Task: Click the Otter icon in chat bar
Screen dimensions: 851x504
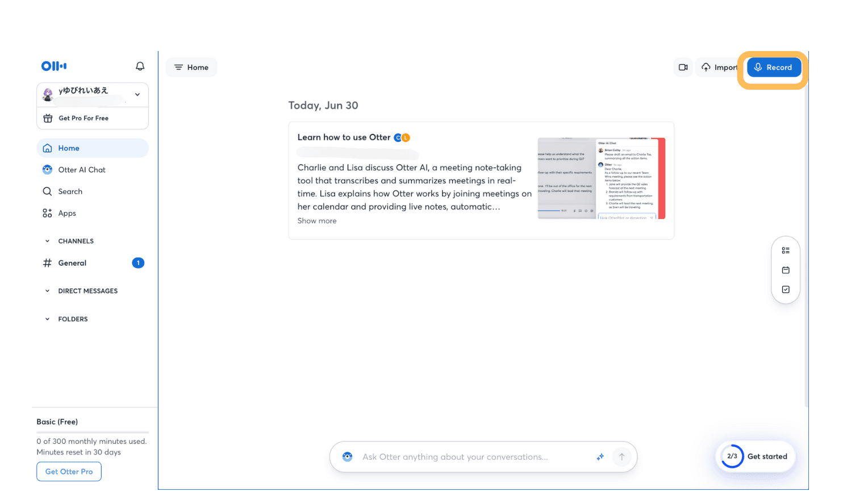Action: click(x=348, y=457)
